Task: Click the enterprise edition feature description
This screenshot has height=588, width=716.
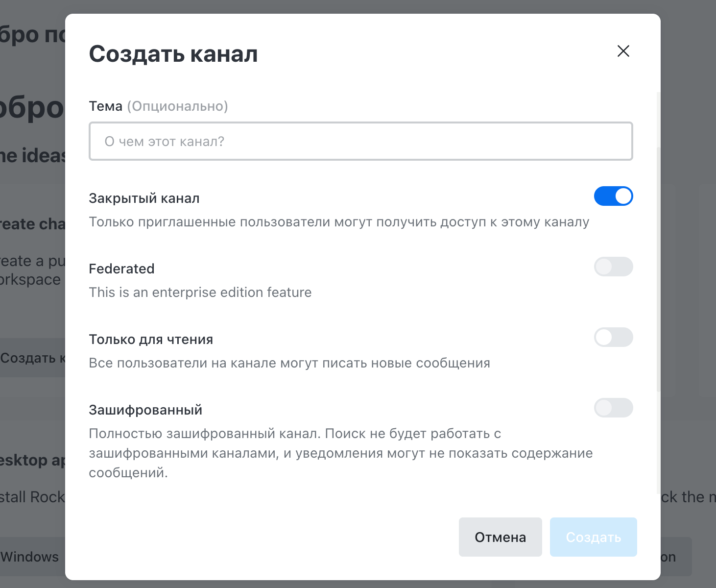Action: (200, 292)
